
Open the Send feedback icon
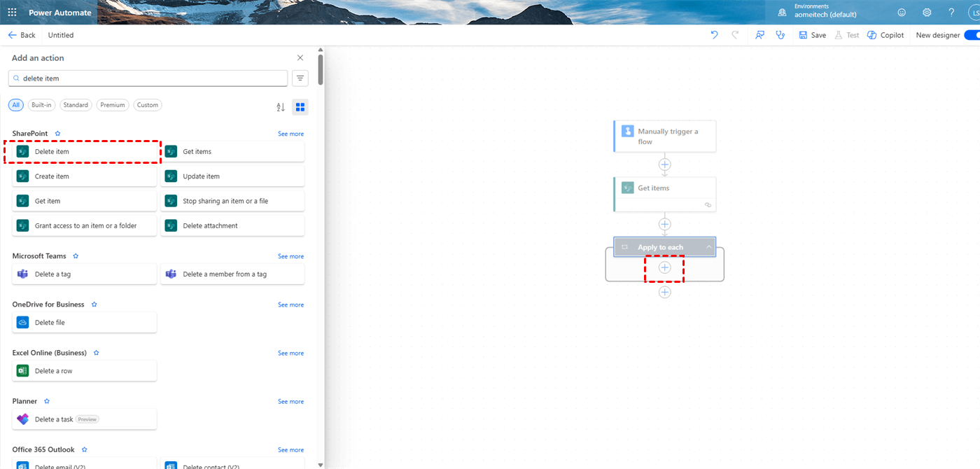759,35
